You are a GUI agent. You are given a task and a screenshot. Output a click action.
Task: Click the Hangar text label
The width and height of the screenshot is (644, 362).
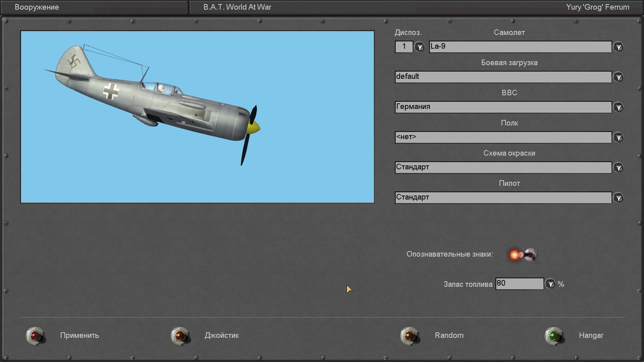tap(590, 335)
